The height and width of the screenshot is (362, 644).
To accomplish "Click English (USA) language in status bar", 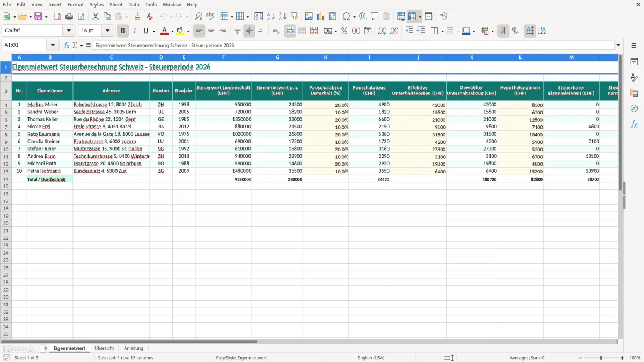I will (x=371, y=358).
